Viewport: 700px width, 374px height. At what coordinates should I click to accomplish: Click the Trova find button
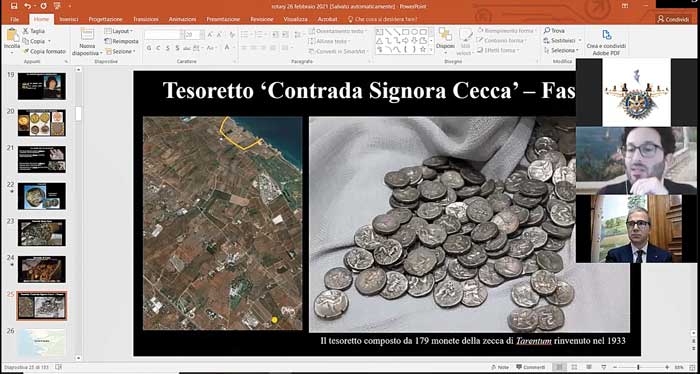[x=554, y=31]
